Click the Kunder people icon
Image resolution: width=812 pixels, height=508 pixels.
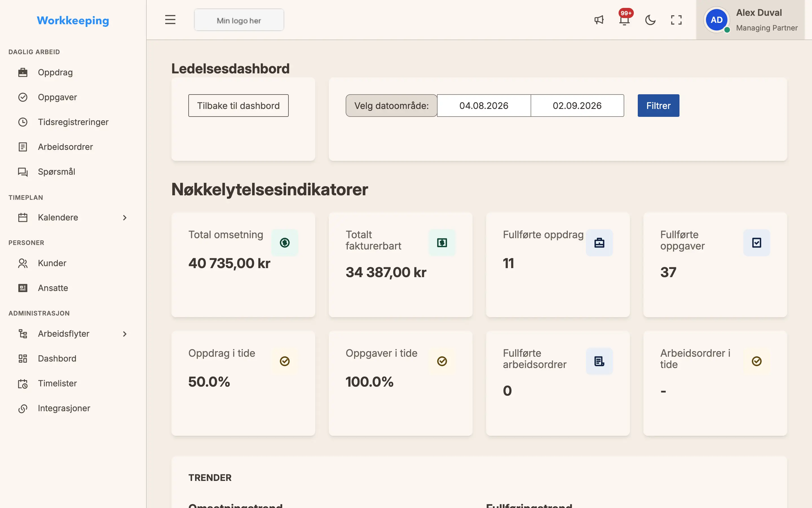tap(23, 263)
